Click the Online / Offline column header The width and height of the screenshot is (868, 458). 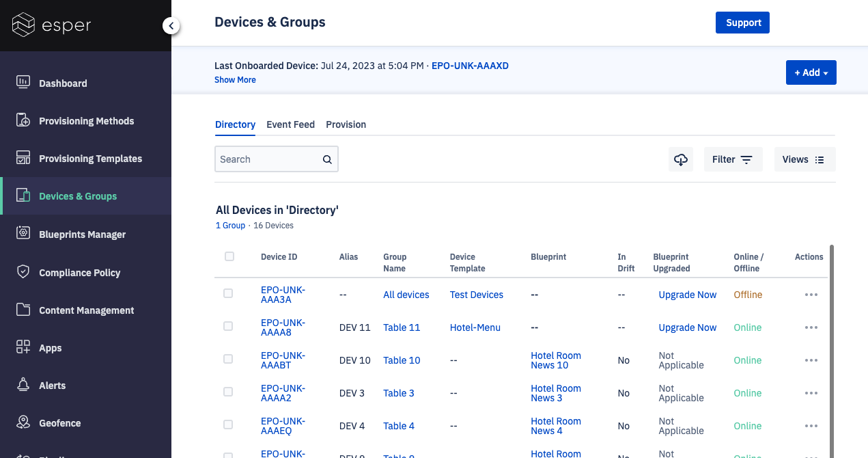pos(748,262)
